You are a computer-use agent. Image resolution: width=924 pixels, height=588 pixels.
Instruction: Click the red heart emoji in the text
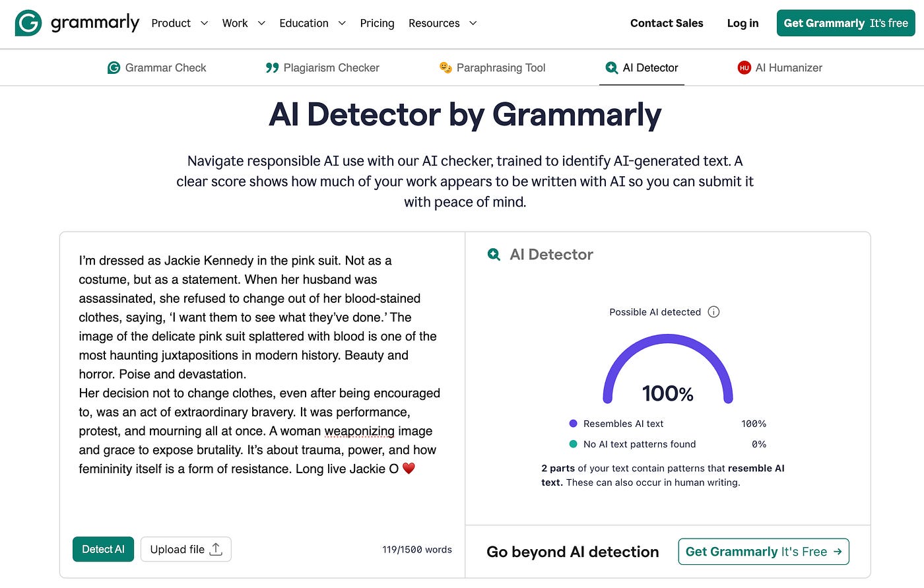(409, 469)
